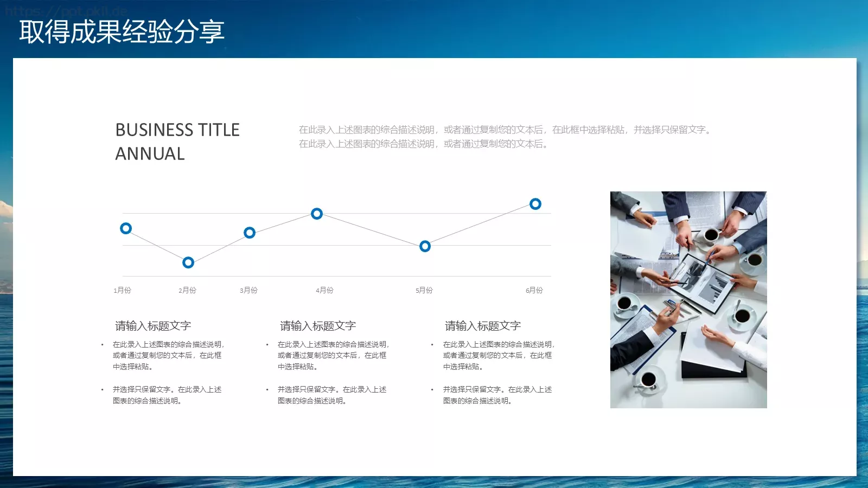Click the 4月份 data point marker
Image resolution: width=868 pixels, height=488 pixels.
pos(317,214)
